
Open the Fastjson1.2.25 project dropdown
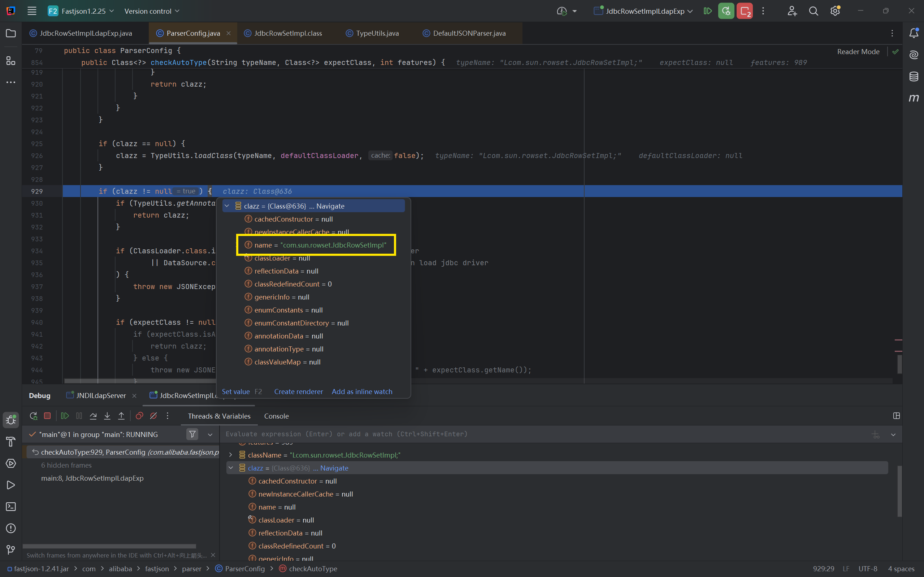click(x=81, y=11)
